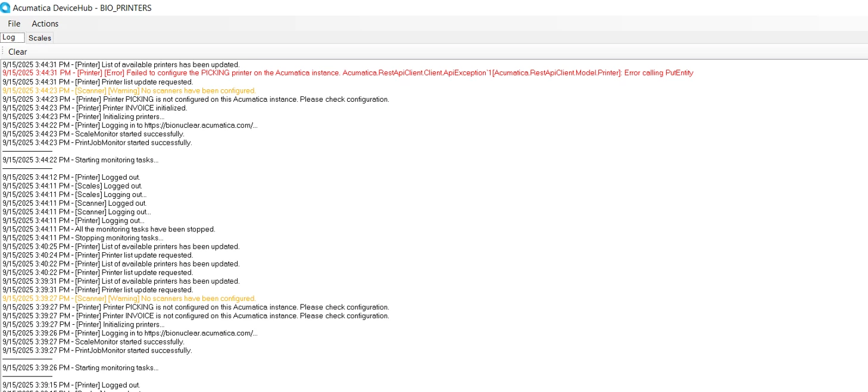This screenshot has width=868, height=392.
Task: Select the 3:44:11 '[Scanner] Logged out.' line
Action: [x=74, y=203]
